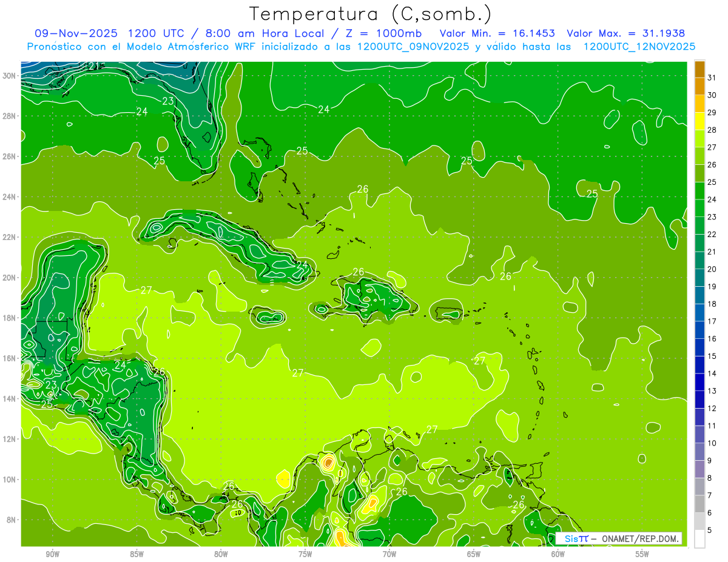Image resolution: width=728 pixels, height=562 pixels.
Task: Click the map title Temperatura (C,somb.)
Action: 371,14
